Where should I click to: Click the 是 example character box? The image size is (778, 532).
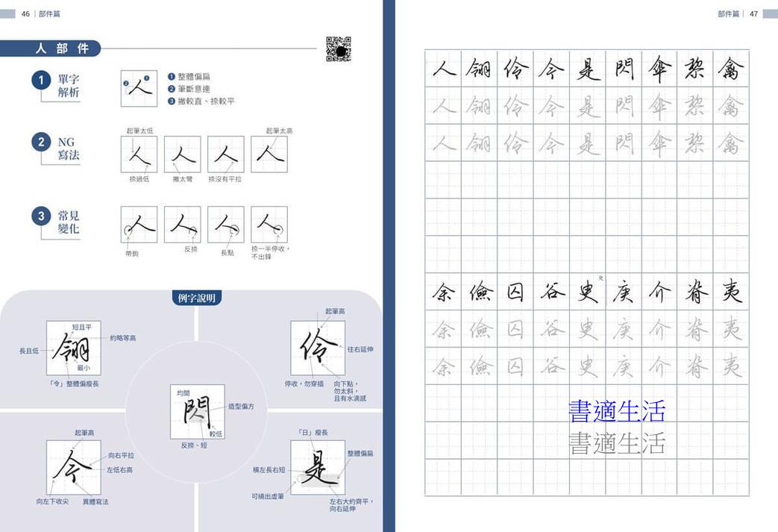click(318, 467)
